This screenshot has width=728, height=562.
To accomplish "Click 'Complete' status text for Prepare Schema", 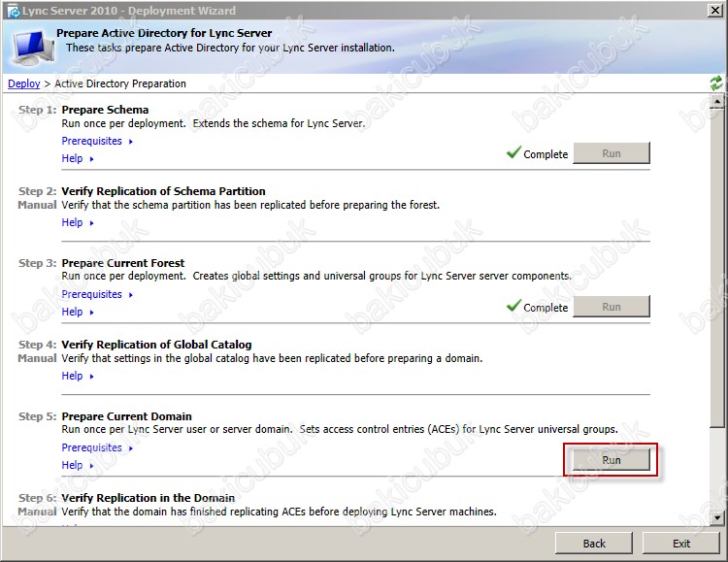I will [546, 154].
